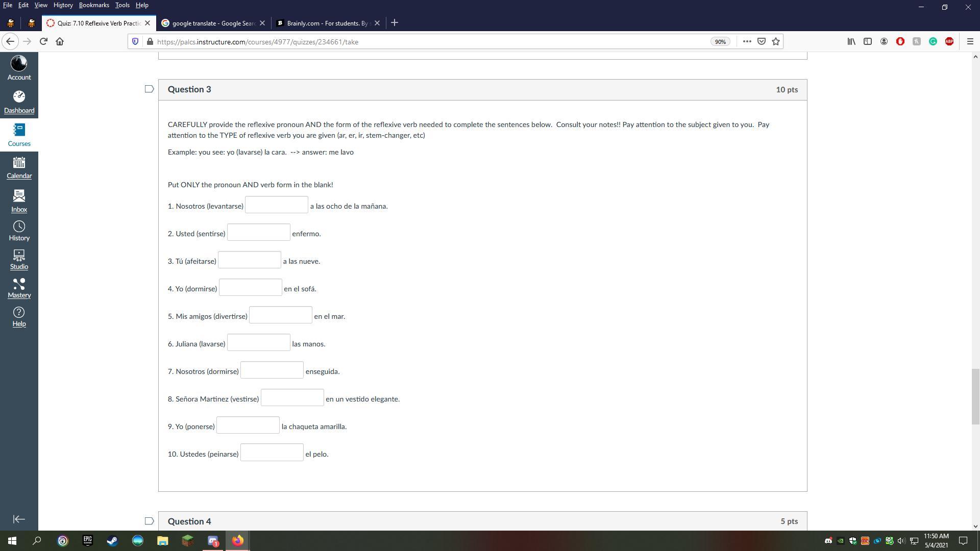Open a new browser tab
Screen dimensions: 980x551
[x=394, y=23]
